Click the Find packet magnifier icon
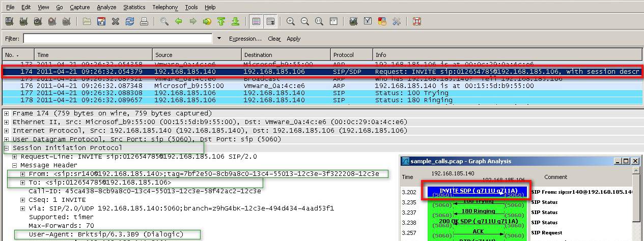Screen dimensions: 644x241 (164, 21)
